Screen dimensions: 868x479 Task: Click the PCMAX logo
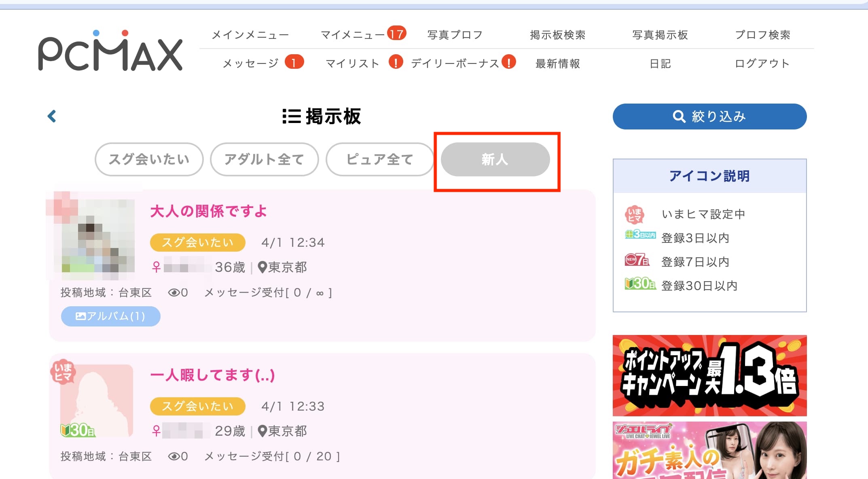click(x=110, y=51)
